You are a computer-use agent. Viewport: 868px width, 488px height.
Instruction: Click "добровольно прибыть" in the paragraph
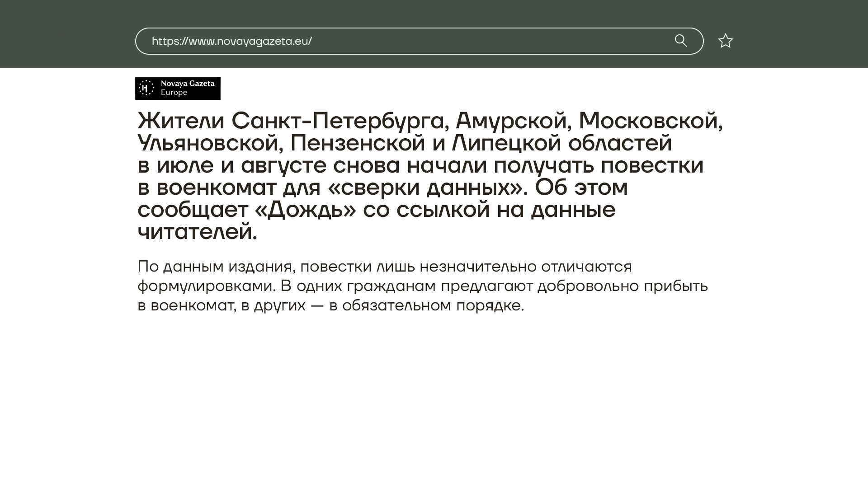pyautogui.click(x=623, y=286)
